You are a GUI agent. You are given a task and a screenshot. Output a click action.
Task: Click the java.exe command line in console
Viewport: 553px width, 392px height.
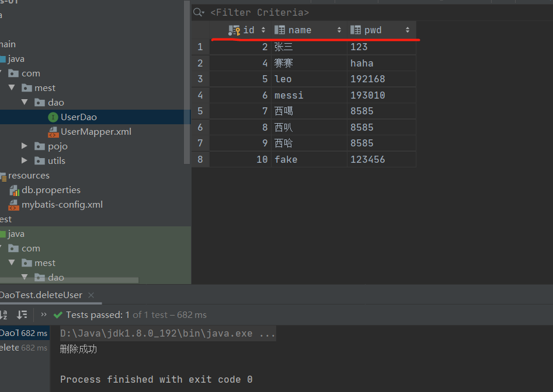point(168,333)
